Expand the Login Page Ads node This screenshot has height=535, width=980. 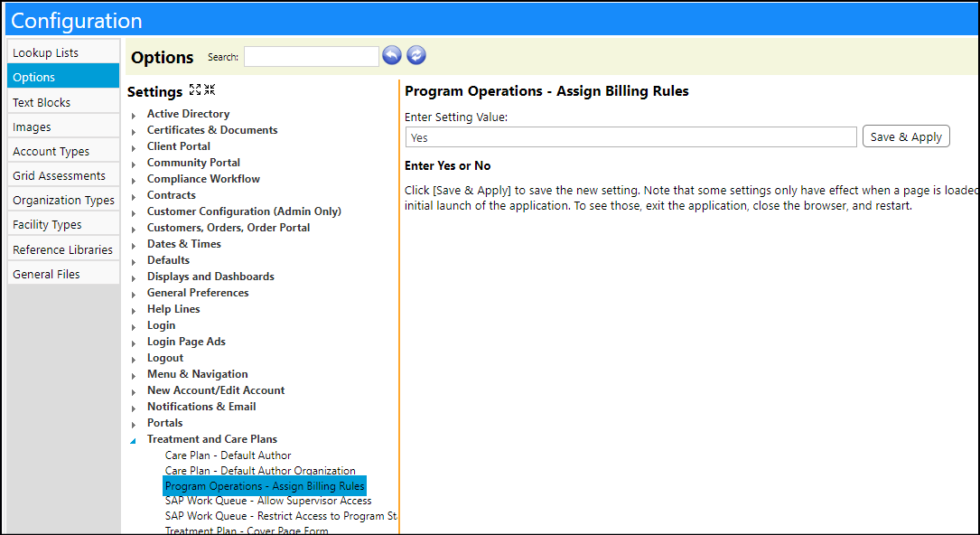(x=134, y=343)
